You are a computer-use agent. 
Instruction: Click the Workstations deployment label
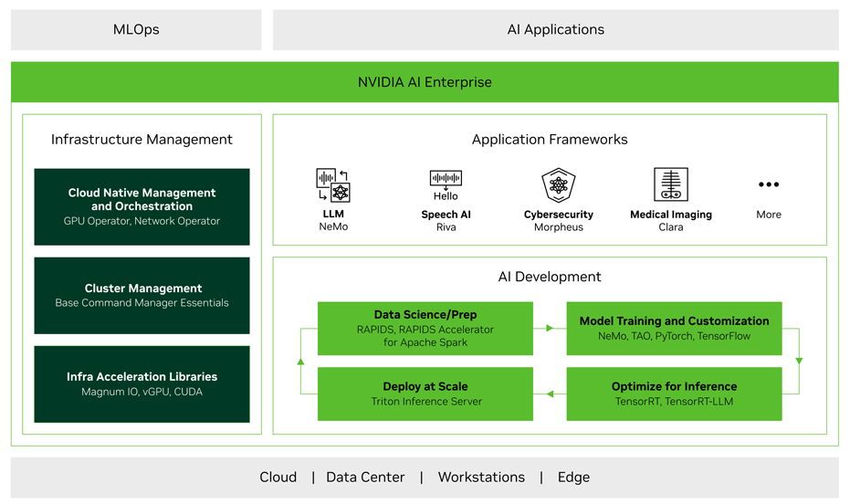481,477
